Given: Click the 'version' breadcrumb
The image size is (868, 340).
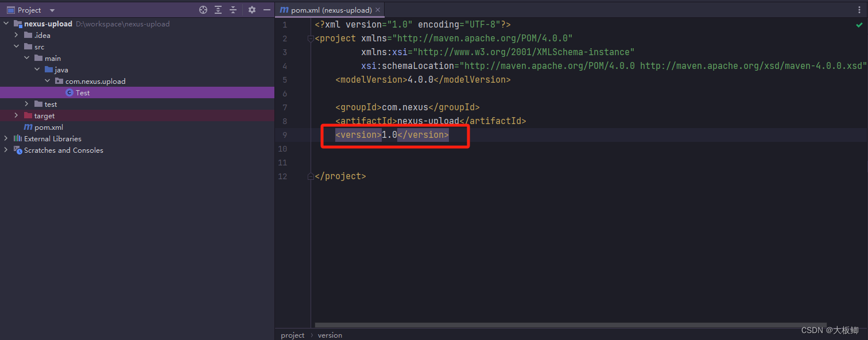Looking at the screenshot, I should click(x=330, y=335).
